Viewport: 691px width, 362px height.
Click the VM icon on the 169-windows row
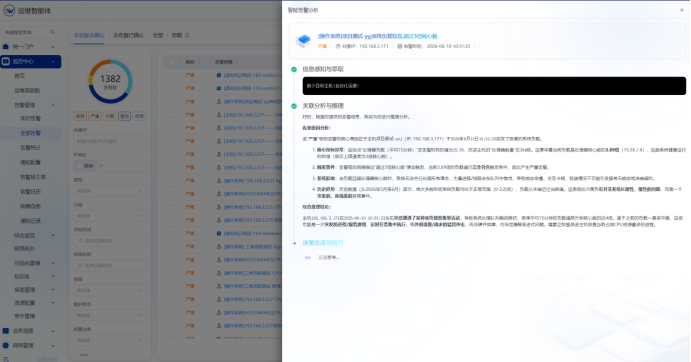(x=219, y=233)
